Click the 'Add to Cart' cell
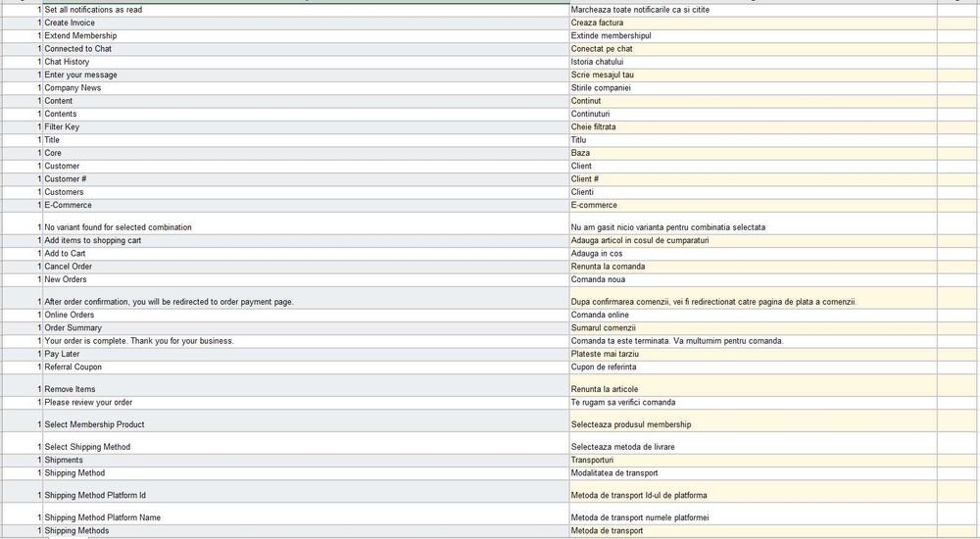Screen dimensions: 980x539 coord(306,254)
